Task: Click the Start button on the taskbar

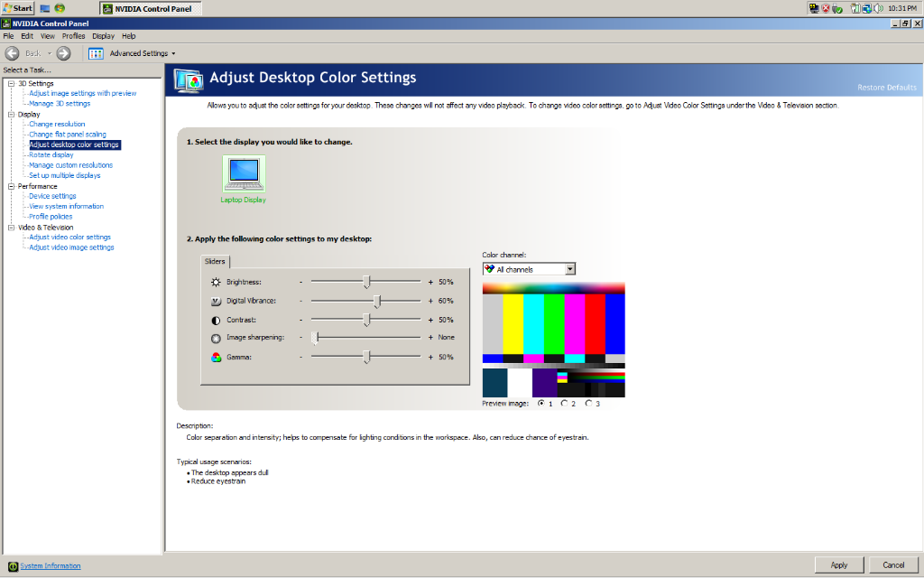Action: [18, 8]
